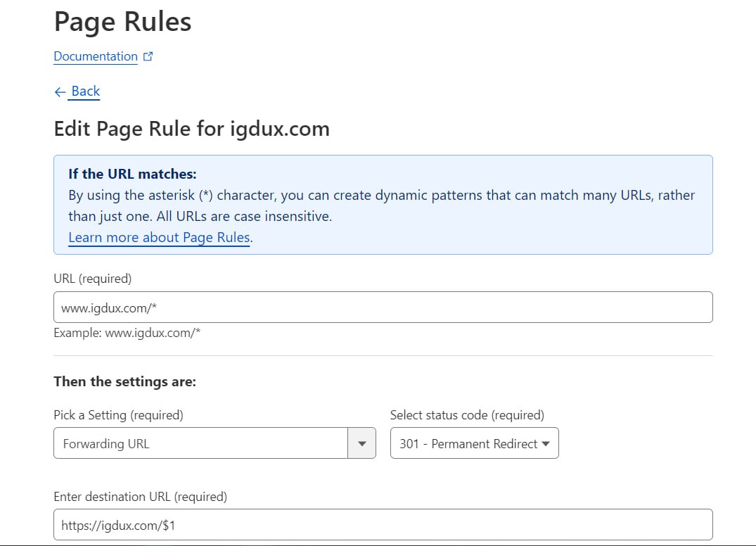Click the 'URL (required)' field label
Image resolution: width=756 pixels, height=546 pixels.
[x=93, y=279]
